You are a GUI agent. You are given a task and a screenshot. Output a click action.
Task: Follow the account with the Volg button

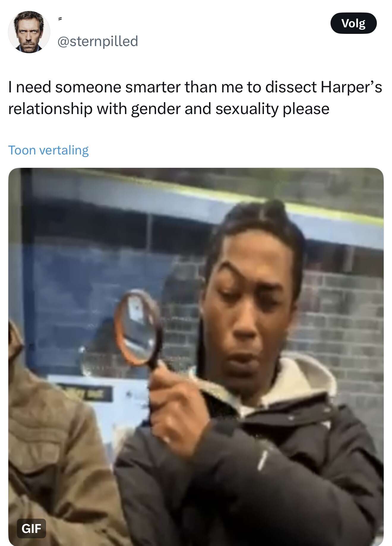point(353,23)
